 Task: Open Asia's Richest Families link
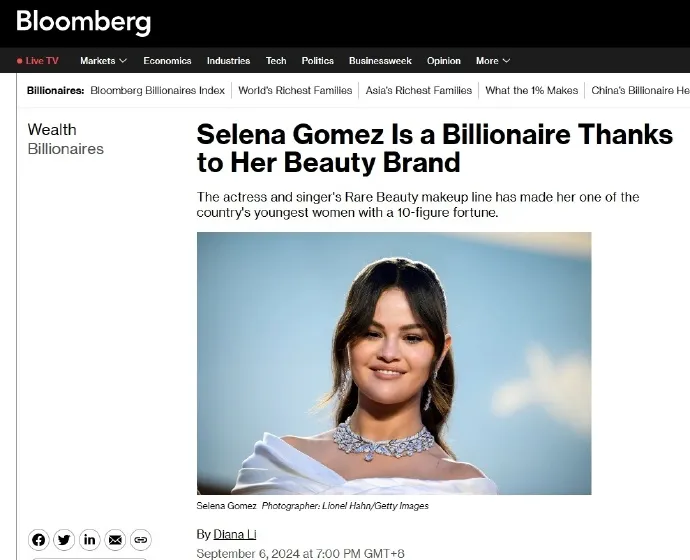point(419,90)
